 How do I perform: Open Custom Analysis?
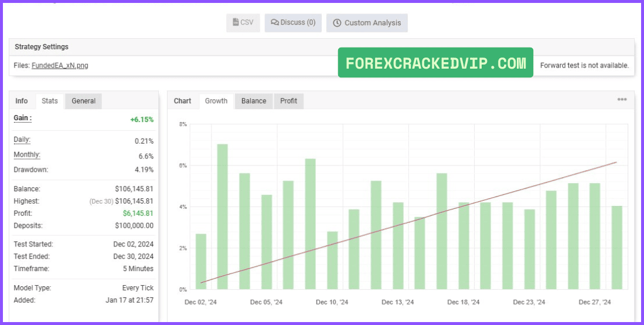click(x=367, y=23)
